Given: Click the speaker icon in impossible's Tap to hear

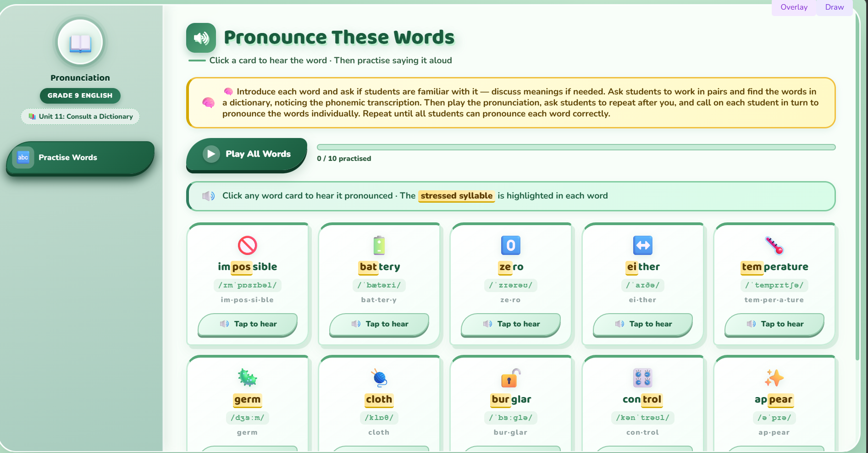Looking at the screenshot, I should (224, 324).
